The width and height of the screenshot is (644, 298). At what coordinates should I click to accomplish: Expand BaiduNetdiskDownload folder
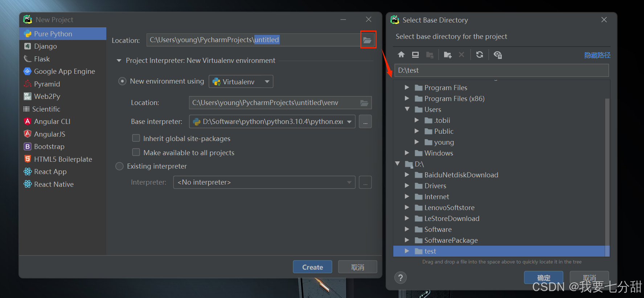click(407, 175)
